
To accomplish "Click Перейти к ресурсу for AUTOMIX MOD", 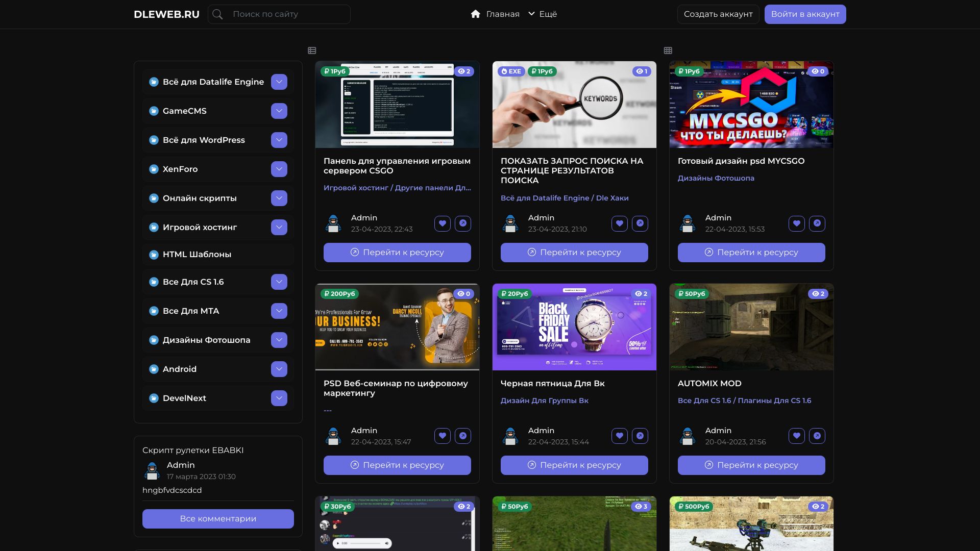I will tap(751, 465).
